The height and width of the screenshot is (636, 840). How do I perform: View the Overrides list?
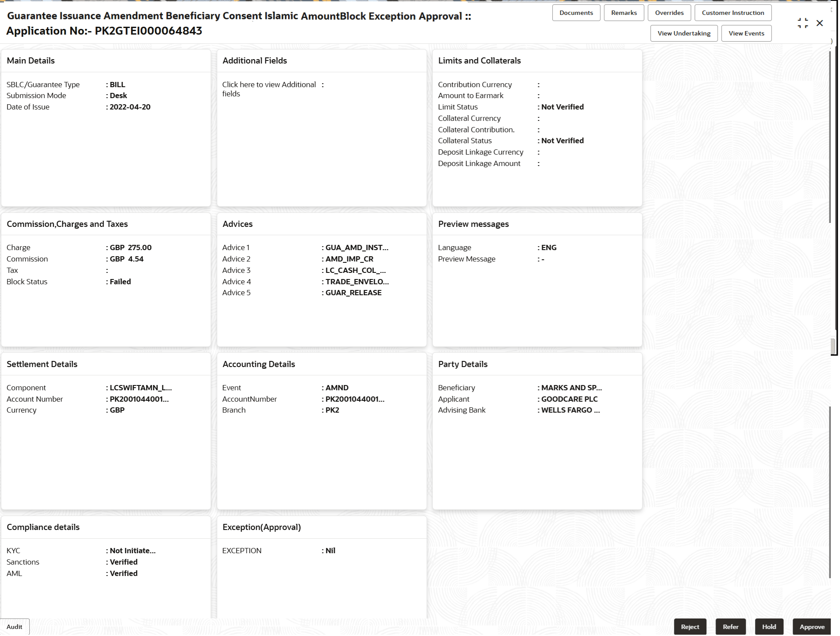[x=669, y=12]
